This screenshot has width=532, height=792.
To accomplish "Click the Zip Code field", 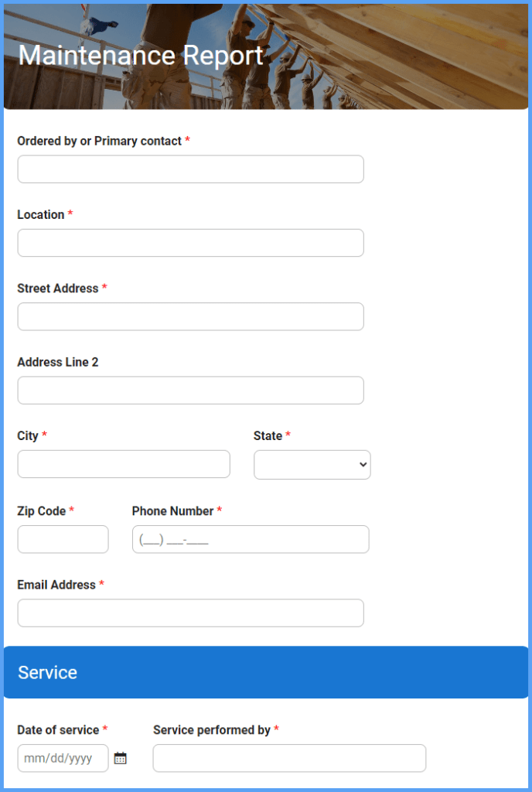I will point(63,539).
